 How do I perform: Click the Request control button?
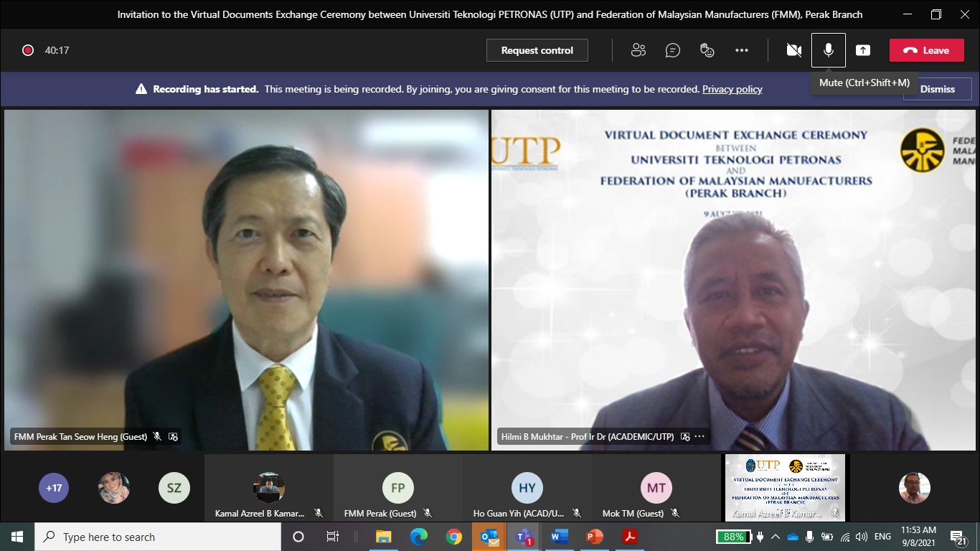point(537,50)
